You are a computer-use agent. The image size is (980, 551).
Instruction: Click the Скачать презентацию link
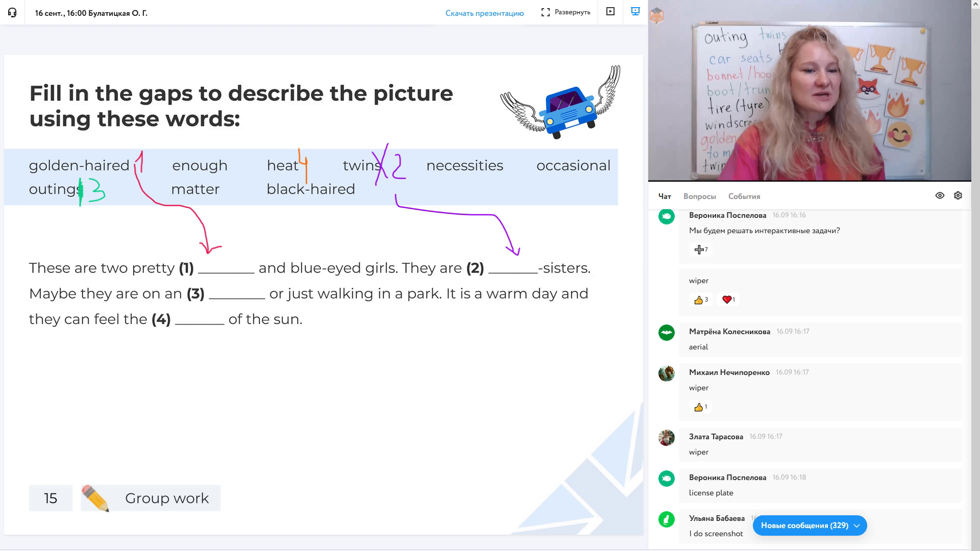coord(484,13)
